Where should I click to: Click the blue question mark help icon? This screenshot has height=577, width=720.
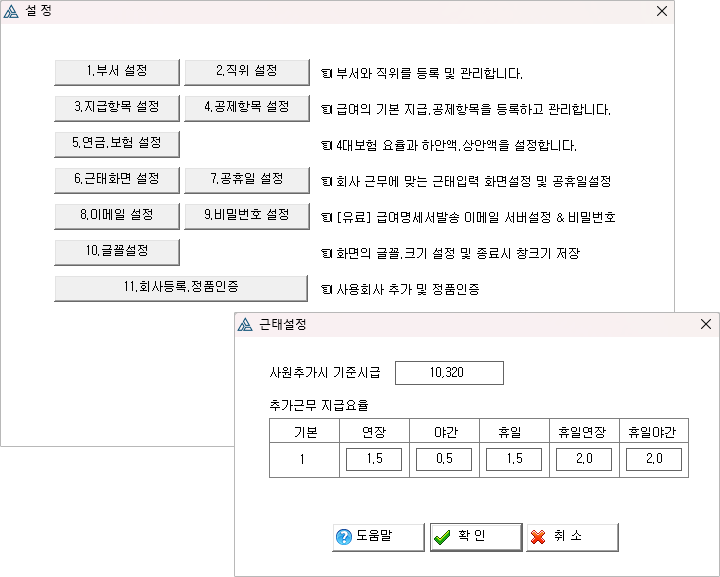344,537
